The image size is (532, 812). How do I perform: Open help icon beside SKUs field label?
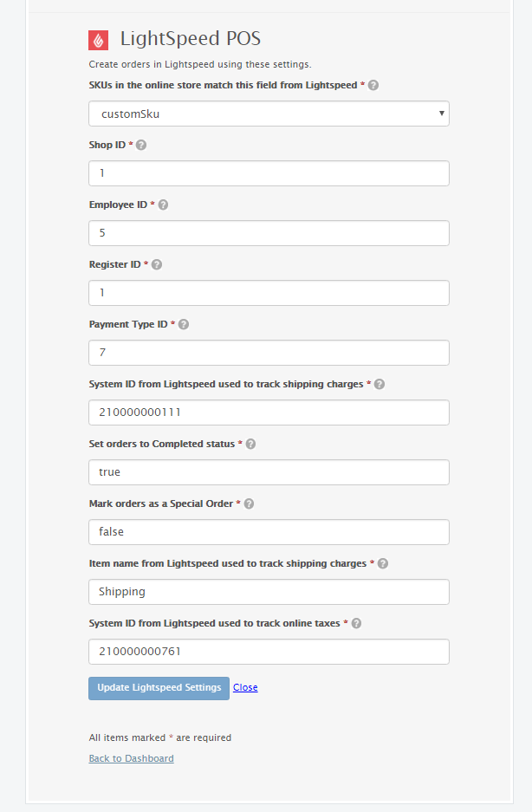click(373, 85)
